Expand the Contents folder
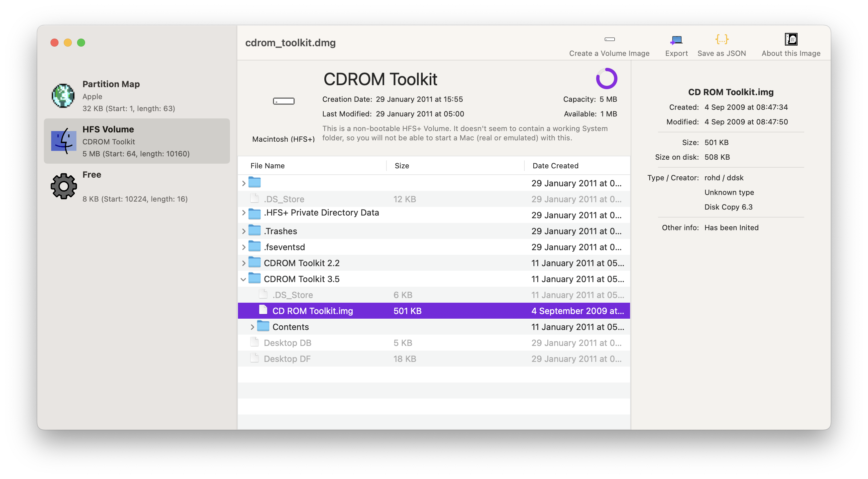The width and height of the screenshot is (868, 479). pos(252,327)
